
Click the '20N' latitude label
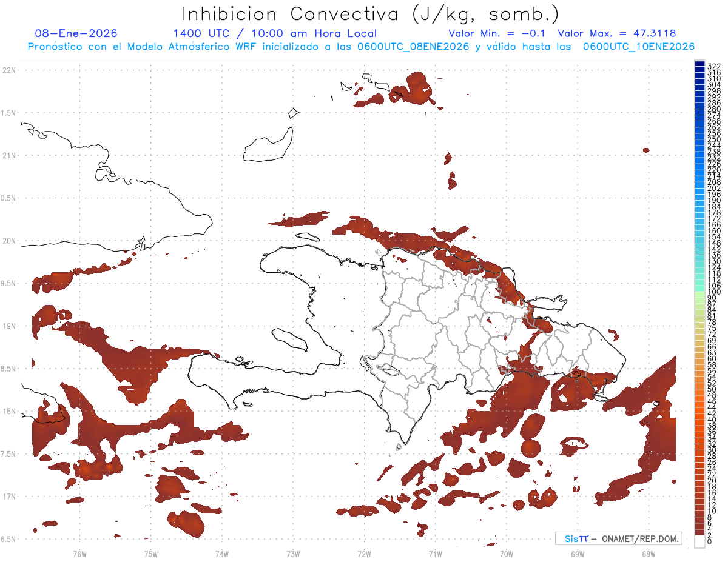10,241
